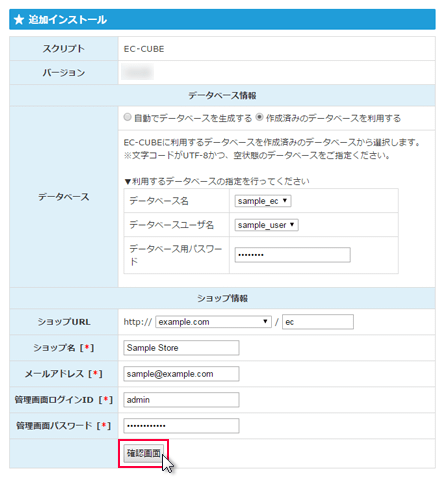Click the メールアドレス field with sample@example.com
445x478 pixels.
(181, 374)
